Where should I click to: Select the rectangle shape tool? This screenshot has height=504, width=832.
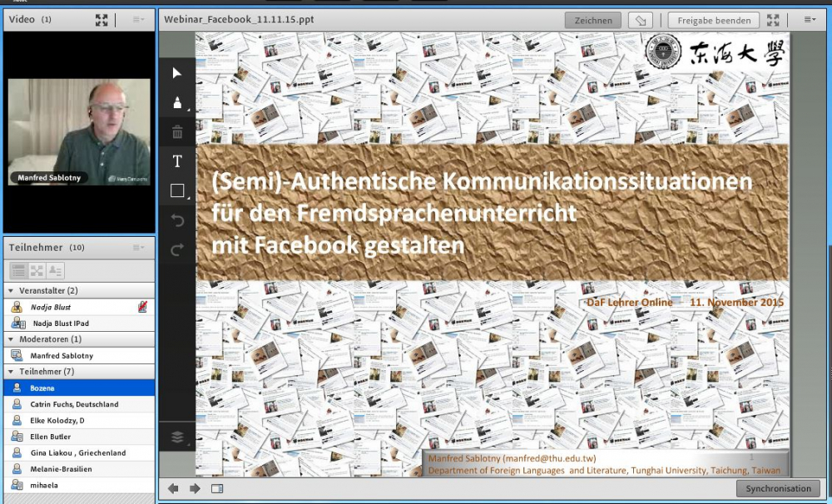pyautogui.click(x=177, y=190)
